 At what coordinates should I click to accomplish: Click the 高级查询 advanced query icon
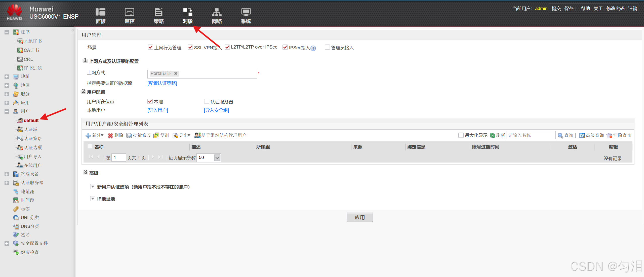pos(582,136)
